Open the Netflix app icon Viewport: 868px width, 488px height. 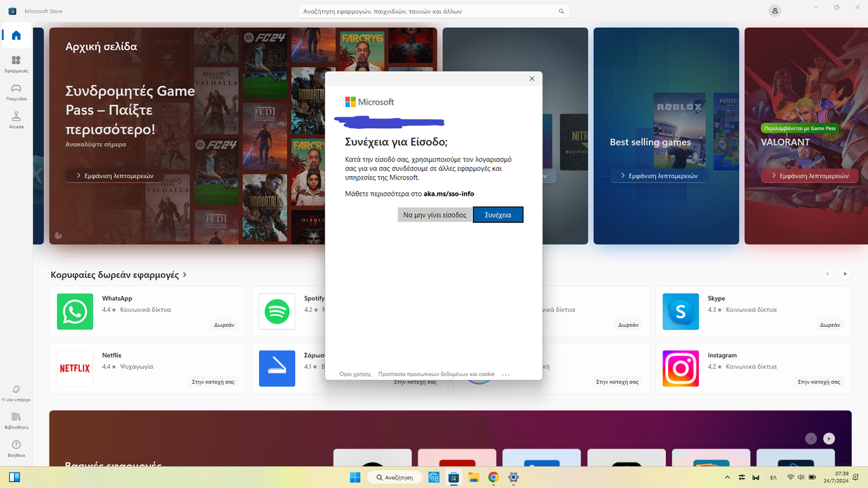tap(75, 369)
